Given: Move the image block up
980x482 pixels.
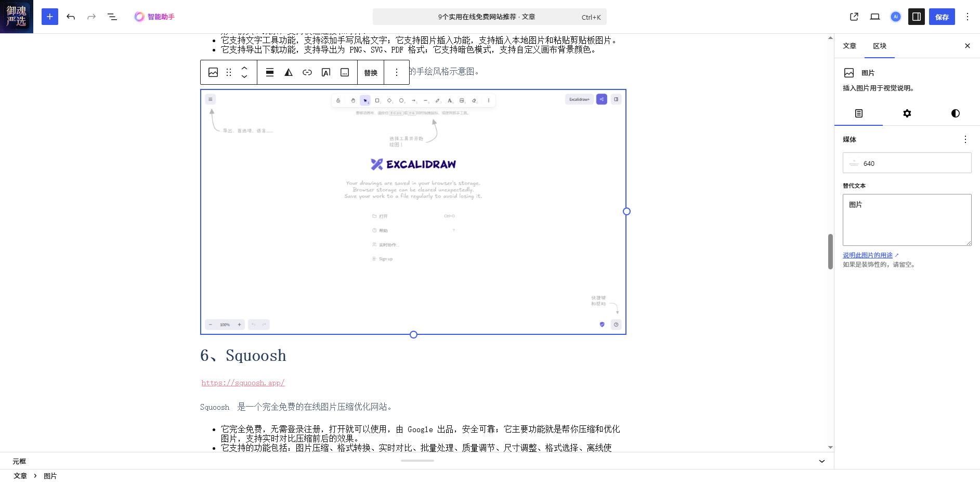Looking at the screenshot, I should 244,68.
